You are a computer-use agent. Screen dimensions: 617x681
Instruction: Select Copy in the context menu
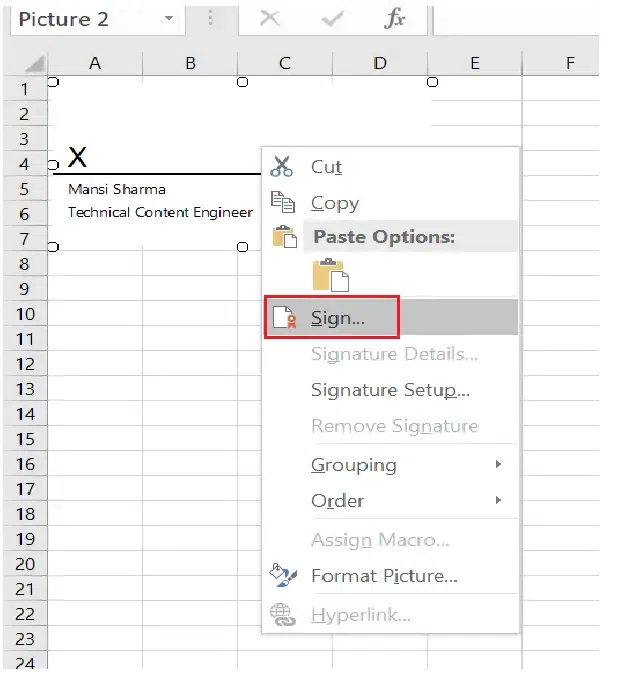point(334,203)
